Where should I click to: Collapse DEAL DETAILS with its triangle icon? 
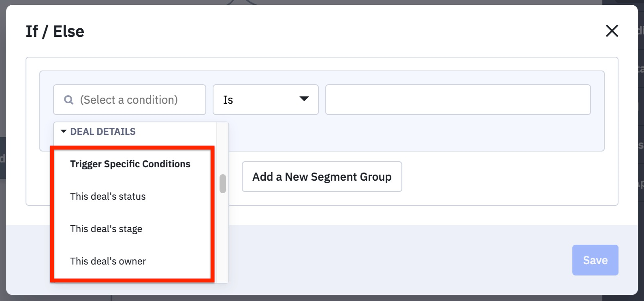pyautogui.click(x=64, y=132)
